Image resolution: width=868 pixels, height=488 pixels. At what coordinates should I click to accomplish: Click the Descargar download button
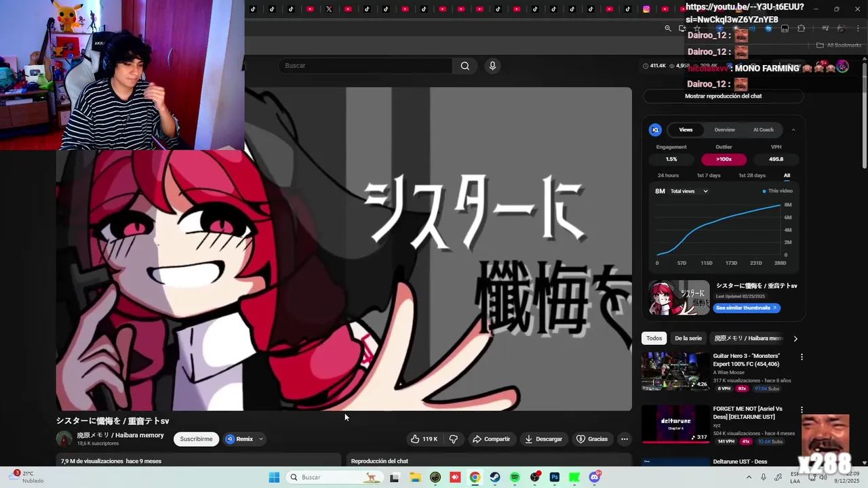(x=543, y=439)
